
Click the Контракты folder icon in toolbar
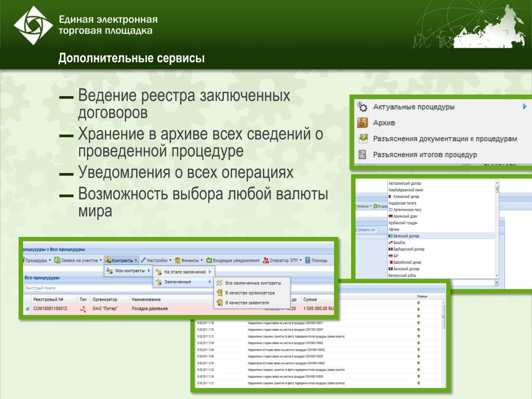point(108,260)
